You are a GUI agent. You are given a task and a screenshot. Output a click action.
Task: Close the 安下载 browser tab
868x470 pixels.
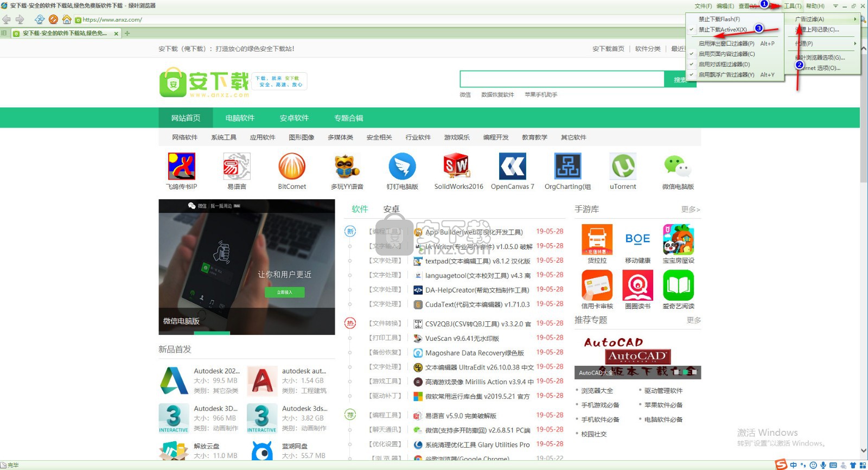coord(116,34)
